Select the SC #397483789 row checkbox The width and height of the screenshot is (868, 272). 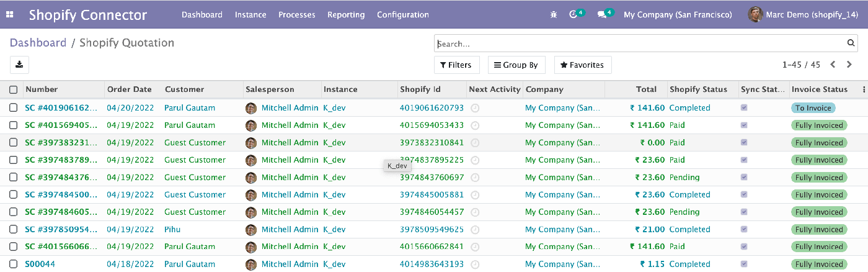pyautogui.click(x=14, y=160)
